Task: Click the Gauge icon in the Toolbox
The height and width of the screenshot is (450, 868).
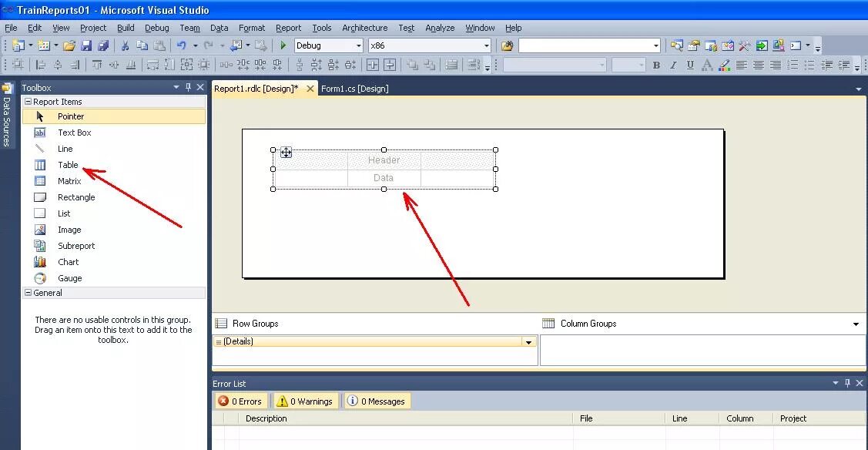Action: [x=40, y=278]
